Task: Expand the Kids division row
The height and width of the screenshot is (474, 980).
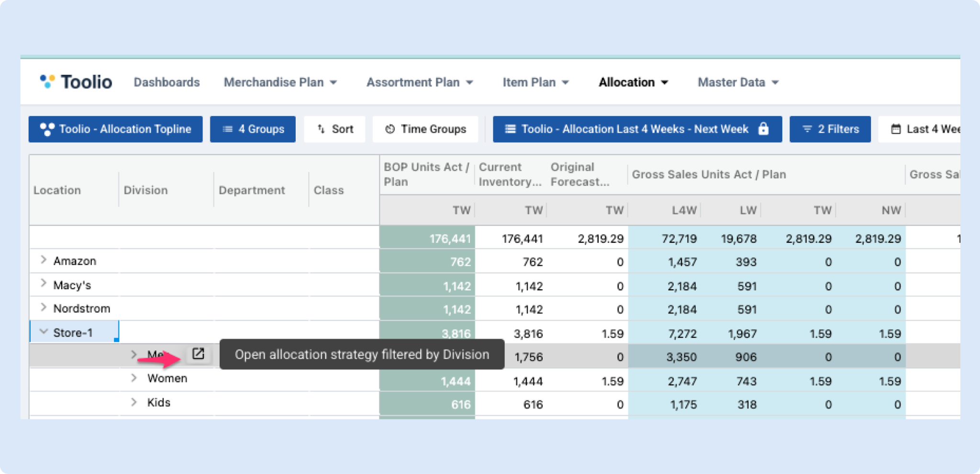Action: click(134, 402)
